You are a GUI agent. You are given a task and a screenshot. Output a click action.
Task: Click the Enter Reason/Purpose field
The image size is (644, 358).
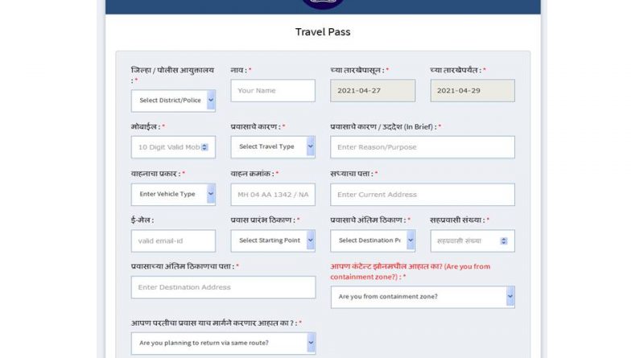click(x=423, y=147)
